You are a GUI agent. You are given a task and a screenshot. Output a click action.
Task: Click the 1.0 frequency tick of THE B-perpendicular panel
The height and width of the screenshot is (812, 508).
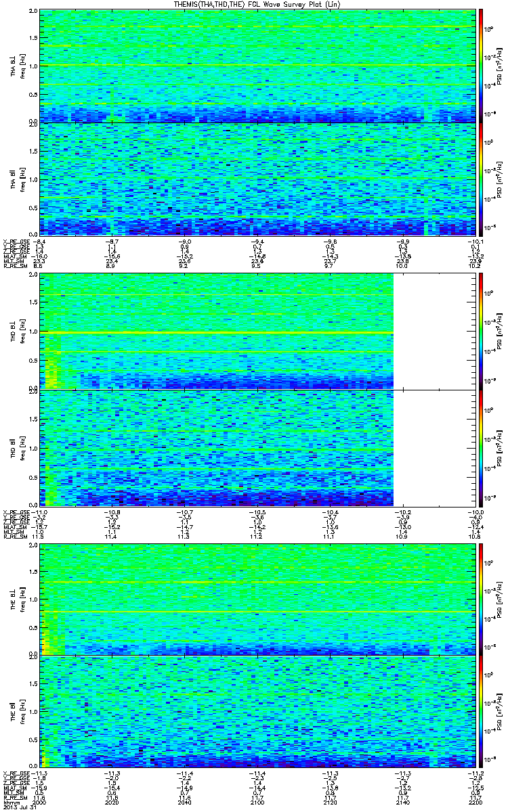(x=34, y=598)
